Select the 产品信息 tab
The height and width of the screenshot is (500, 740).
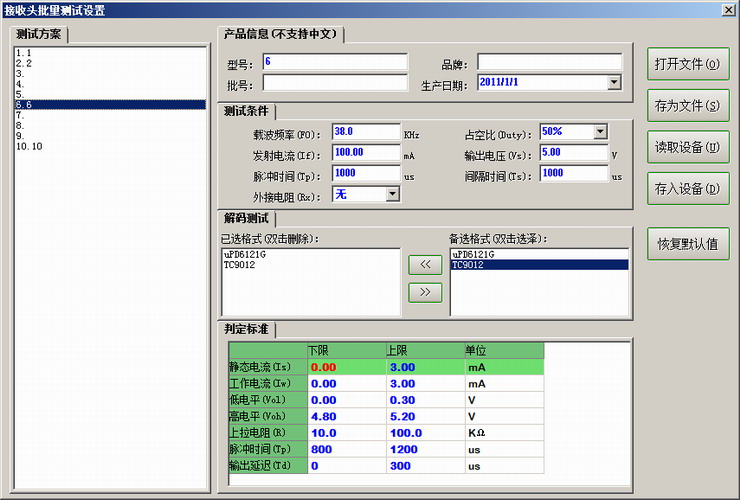[280, 34]
